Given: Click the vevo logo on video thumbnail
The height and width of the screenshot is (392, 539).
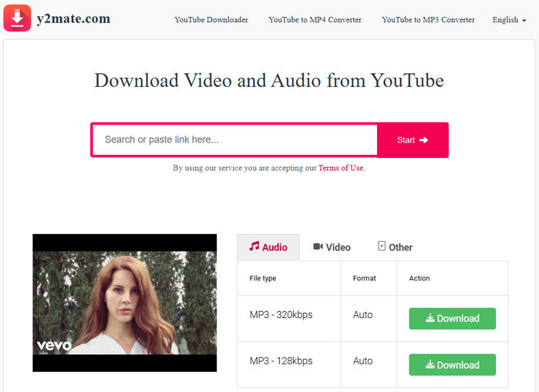Looking at the screenshot, I should tap(54, 346).
